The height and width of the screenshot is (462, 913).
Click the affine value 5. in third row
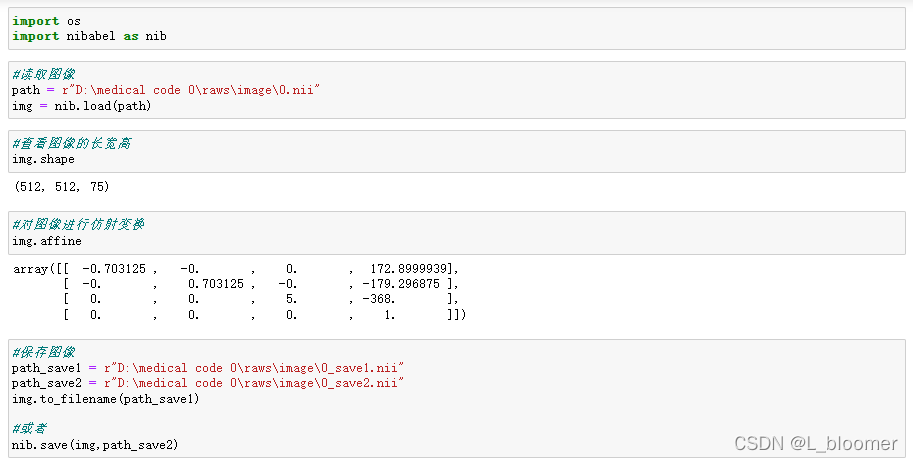click(291, 299)
